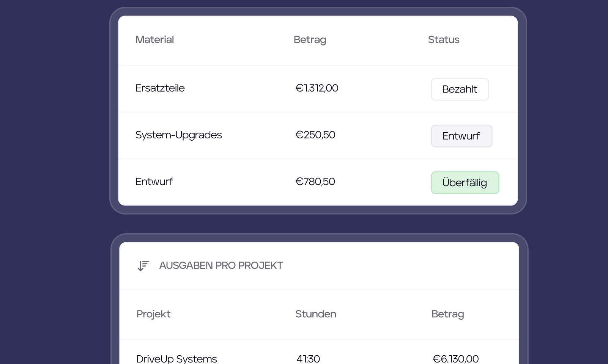Click the sort descending icon beside Ausgaben pro Projekt
Screen dimensions: 608x364
pyautogui.click(x=143, y=266)
